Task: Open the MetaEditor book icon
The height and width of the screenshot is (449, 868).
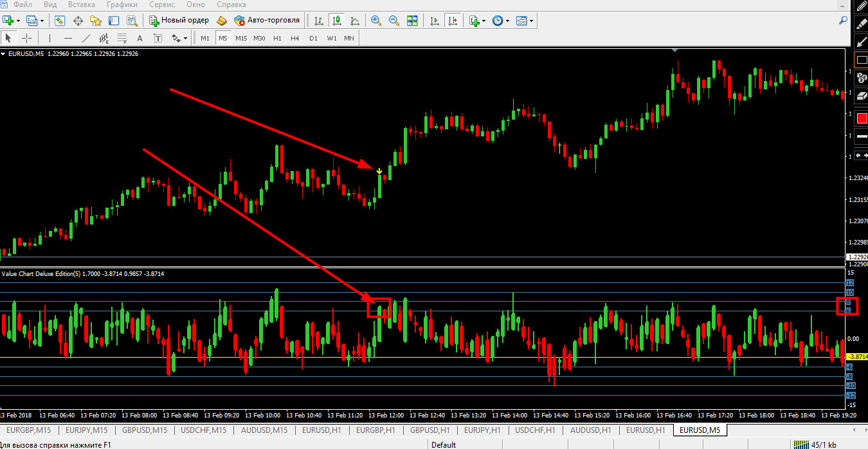Action: click(222, 21)
